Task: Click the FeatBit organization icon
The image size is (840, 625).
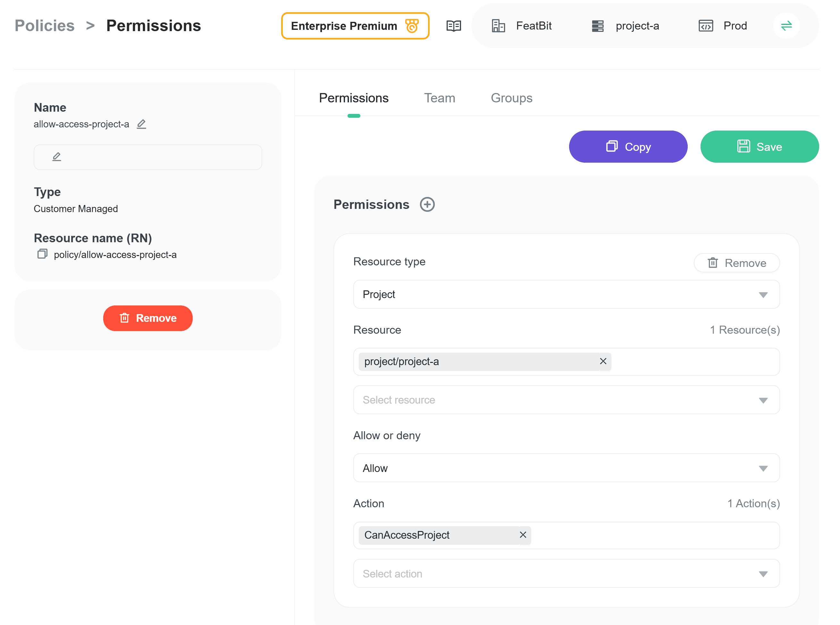Action: (498, 26)
